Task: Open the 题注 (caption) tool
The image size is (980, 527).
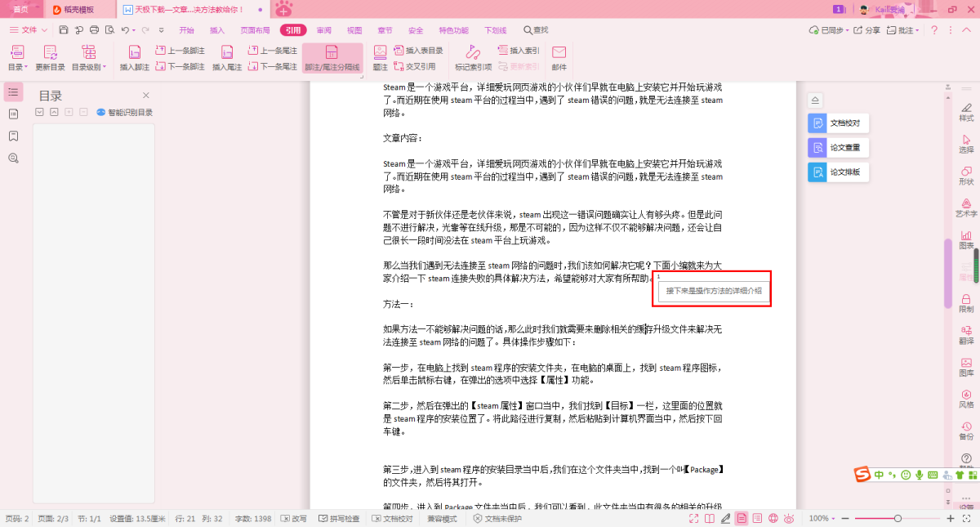Action: [381, 52]
